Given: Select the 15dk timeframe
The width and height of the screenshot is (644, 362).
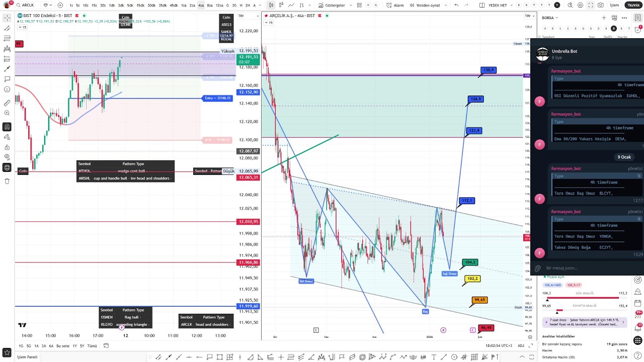Looking at the screenshot, I should (140, 5).
